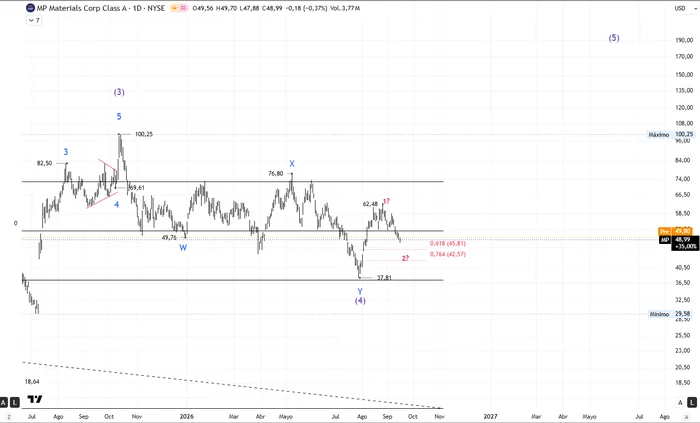Click the Mayo label left of 2027

[286, 416]
